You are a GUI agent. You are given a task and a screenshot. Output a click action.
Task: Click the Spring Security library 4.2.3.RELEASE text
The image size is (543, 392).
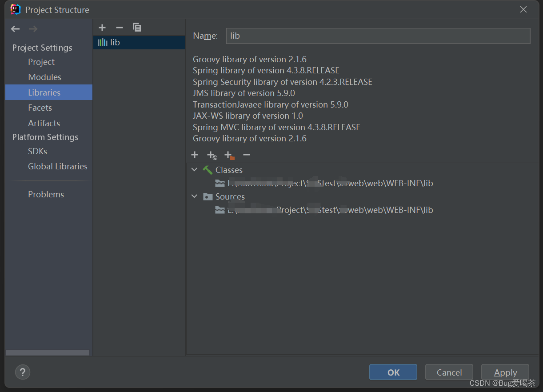pyautogui.click(x=283, y=82)
